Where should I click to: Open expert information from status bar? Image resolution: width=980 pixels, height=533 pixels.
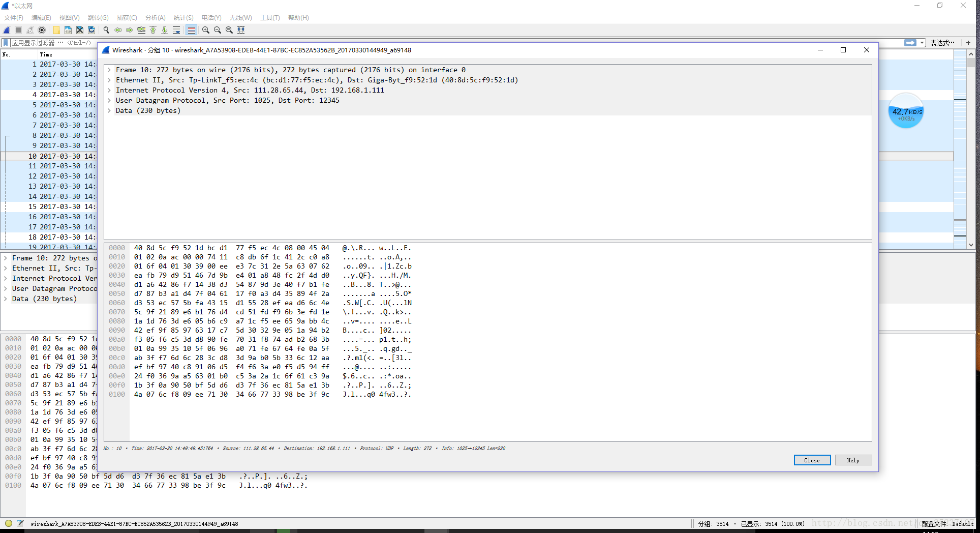coord(9,523)
